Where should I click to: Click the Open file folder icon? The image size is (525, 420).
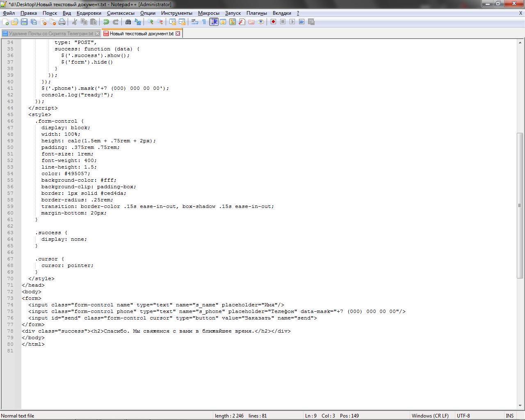click(15, 22)
